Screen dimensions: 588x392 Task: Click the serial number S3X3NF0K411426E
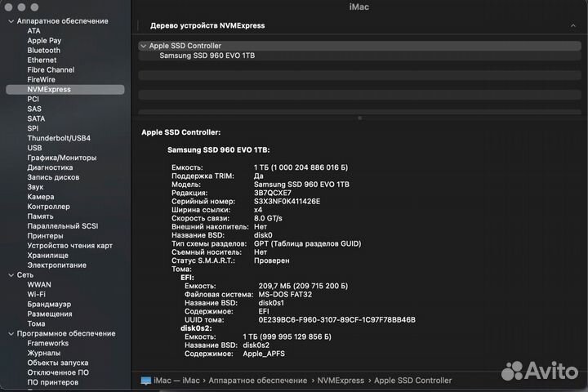(287, 202)
